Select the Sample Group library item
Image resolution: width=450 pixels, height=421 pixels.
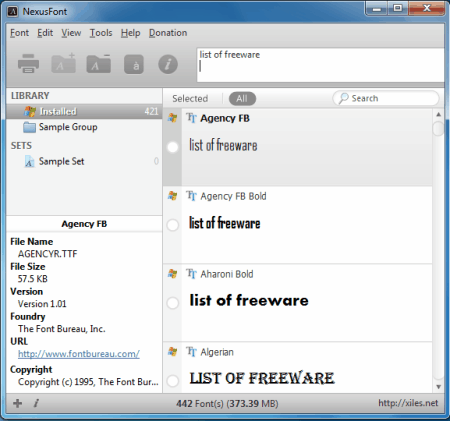coord(84,127)
